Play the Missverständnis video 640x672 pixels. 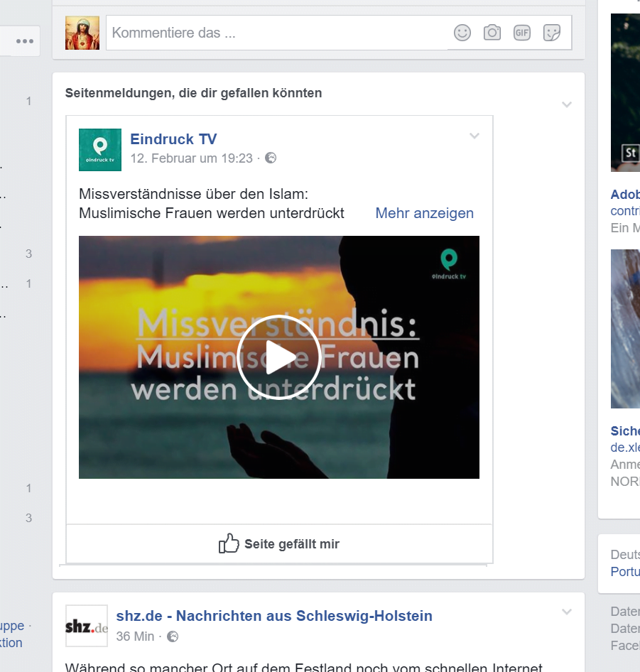278,357
